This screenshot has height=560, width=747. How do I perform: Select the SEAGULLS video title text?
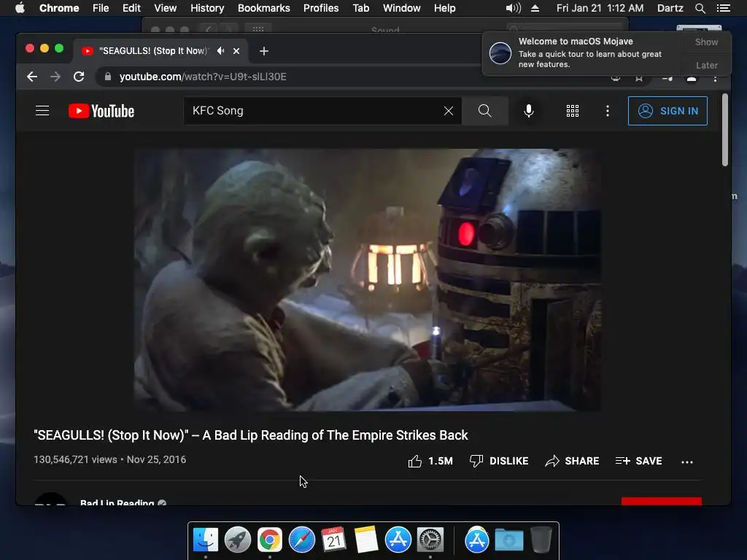pyautogui.click(x=251, y=435)
